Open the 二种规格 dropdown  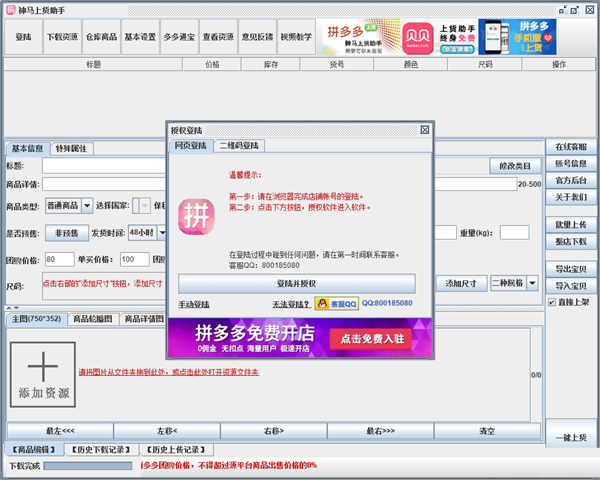coord(513,283)
